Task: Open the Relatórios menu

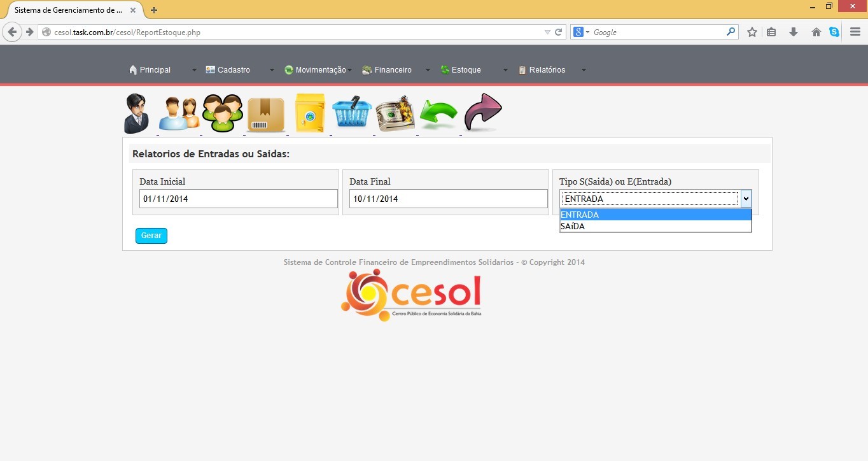Action: coord(547,70)
